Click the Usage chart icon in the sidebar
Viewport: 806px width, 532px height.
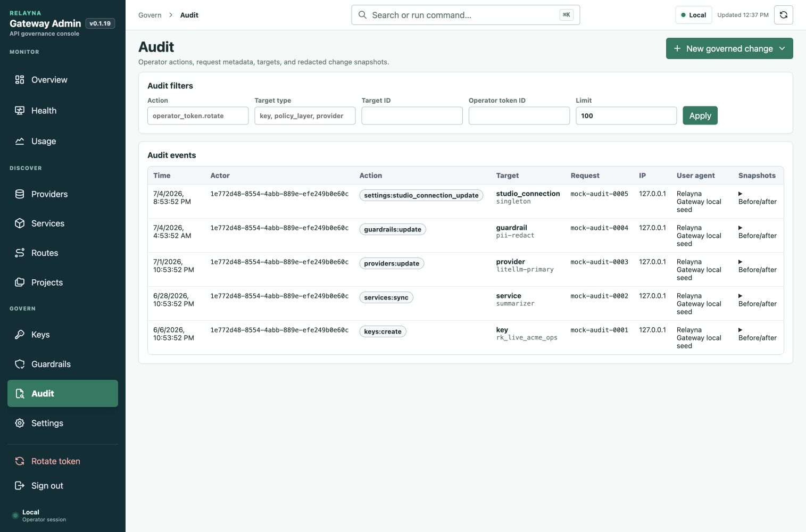pyautogui.click(x=20, y=141)
